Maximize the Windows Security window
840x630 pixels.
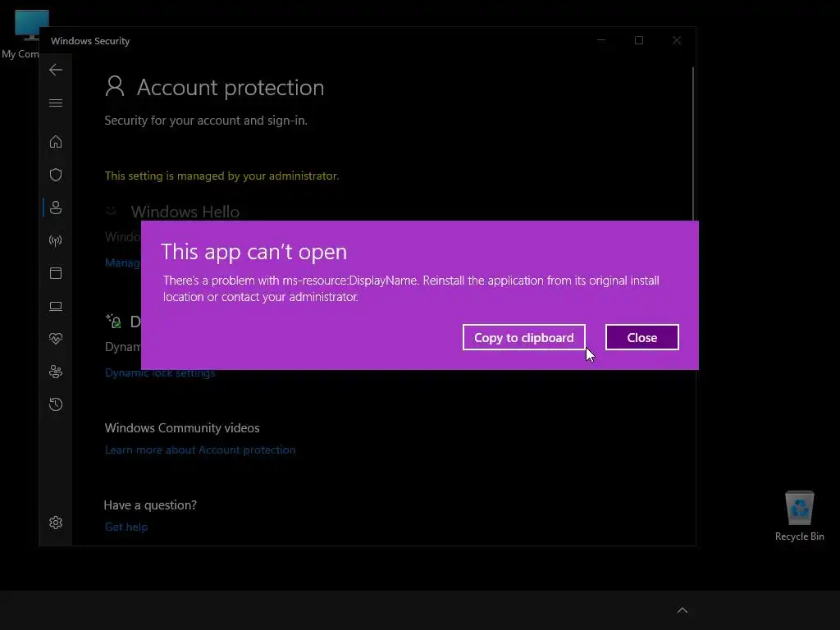638,41
